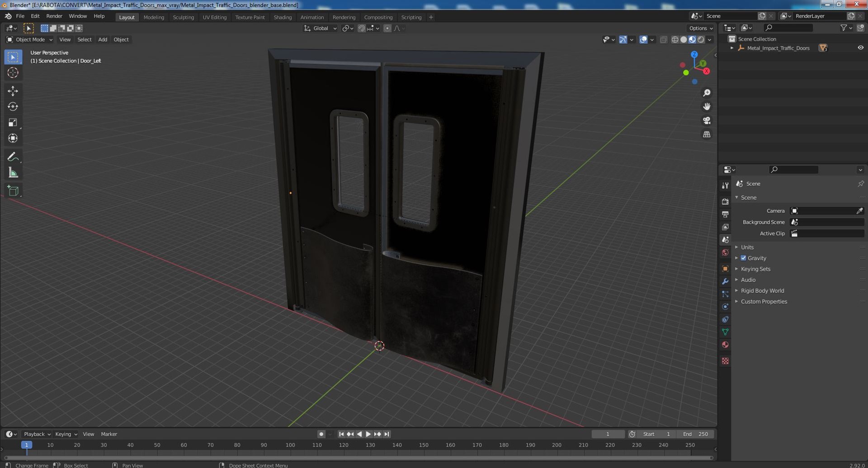
Task: Toggle snapping magnet
Action: click(361, 28)
